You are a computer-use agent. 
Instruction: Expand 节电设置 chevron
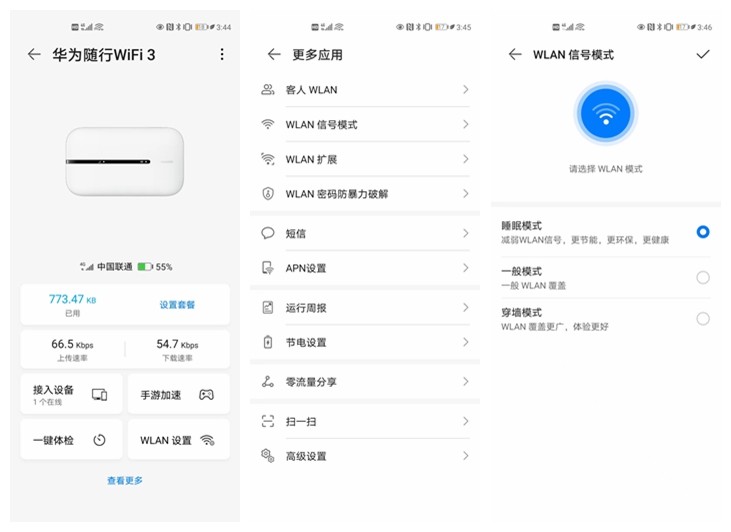pos(465,342)
